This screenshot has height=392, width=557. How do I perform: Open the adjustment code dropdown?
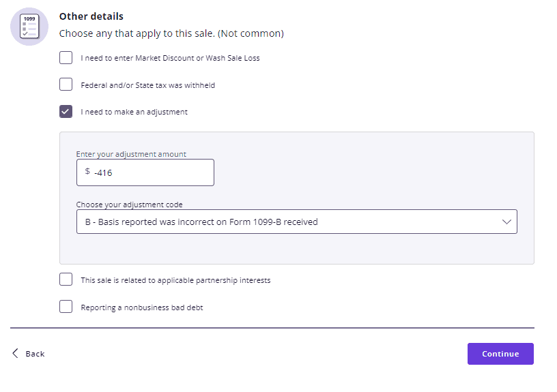(x=296, y=222)
